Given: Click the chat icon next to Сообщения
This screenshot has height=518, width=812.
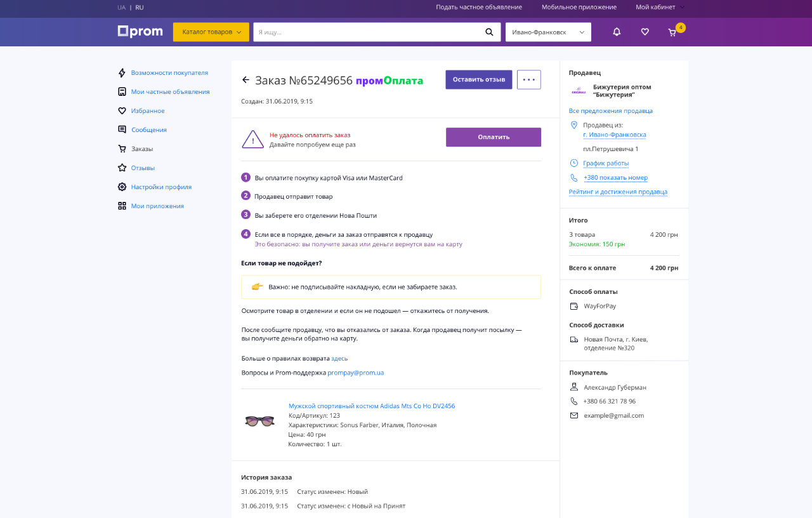Looking at the screenshot, I should pyautogui.click(x=122, y=129).
